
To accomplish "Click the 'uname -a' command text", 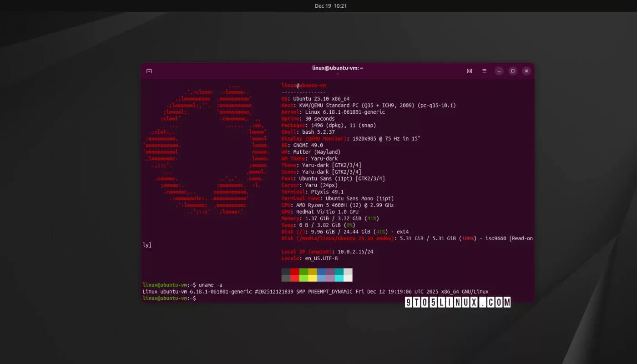I will pos(210,285).
